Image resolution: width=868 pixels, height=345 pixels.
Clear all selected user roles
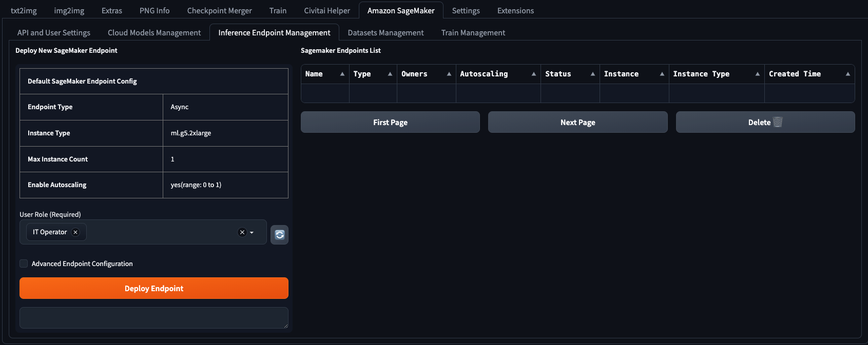click(x=242, y=232)
